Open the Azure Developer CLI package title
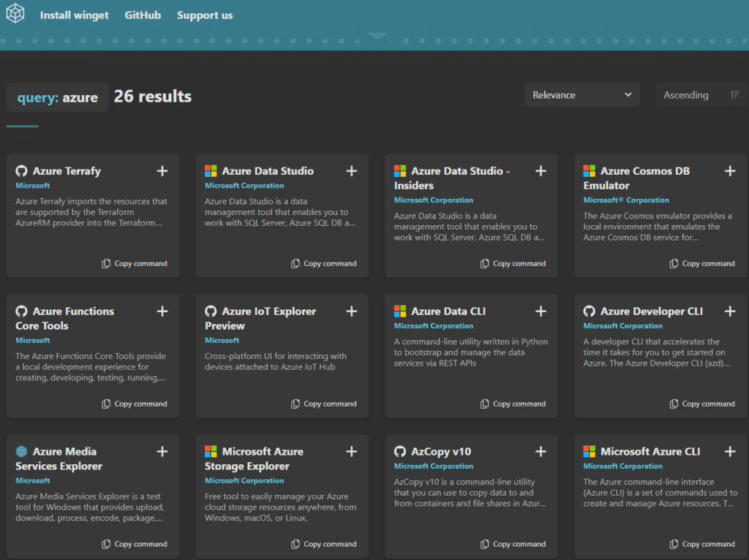This screenshot has height=560, width=749. (x=652, y=311)
